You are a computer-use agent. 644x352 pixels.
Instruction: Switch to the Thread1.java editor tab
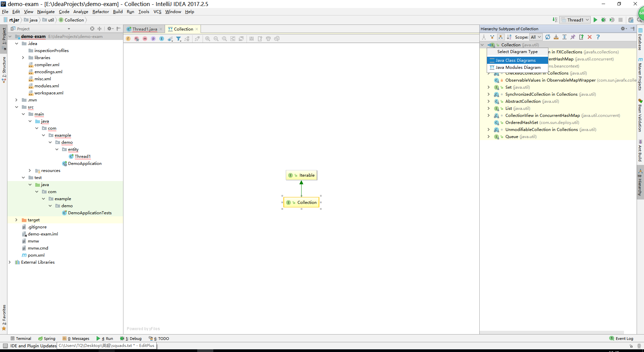point(144,29)
